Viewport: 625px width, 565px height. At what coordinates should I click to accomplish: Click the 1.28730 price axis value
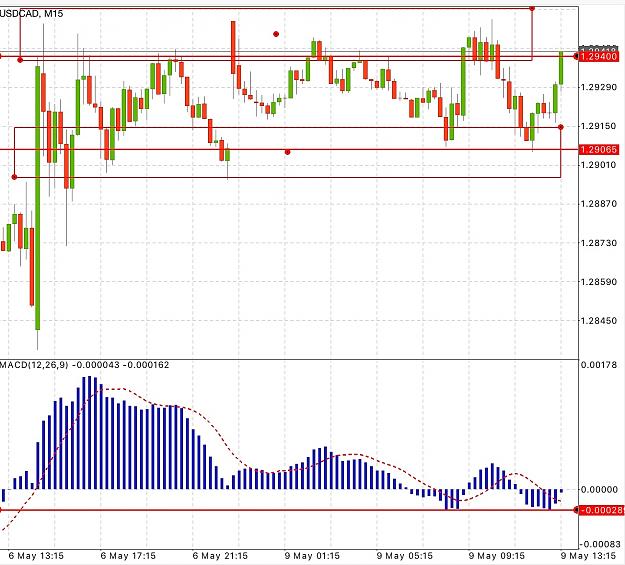pyautogui.click(x=599, y=243)
